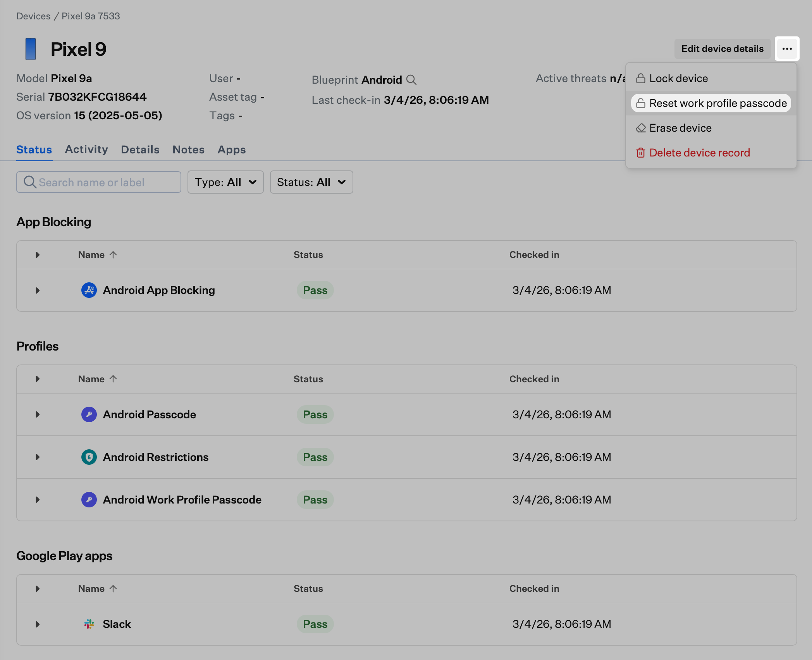
Task: Open the Apps tab
Action: pos(232,150)
